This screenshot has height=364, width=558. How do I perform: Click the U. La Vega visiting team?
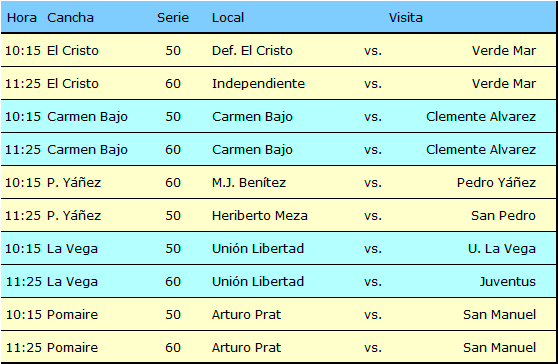pyautogui.click(x=502, y=248)
